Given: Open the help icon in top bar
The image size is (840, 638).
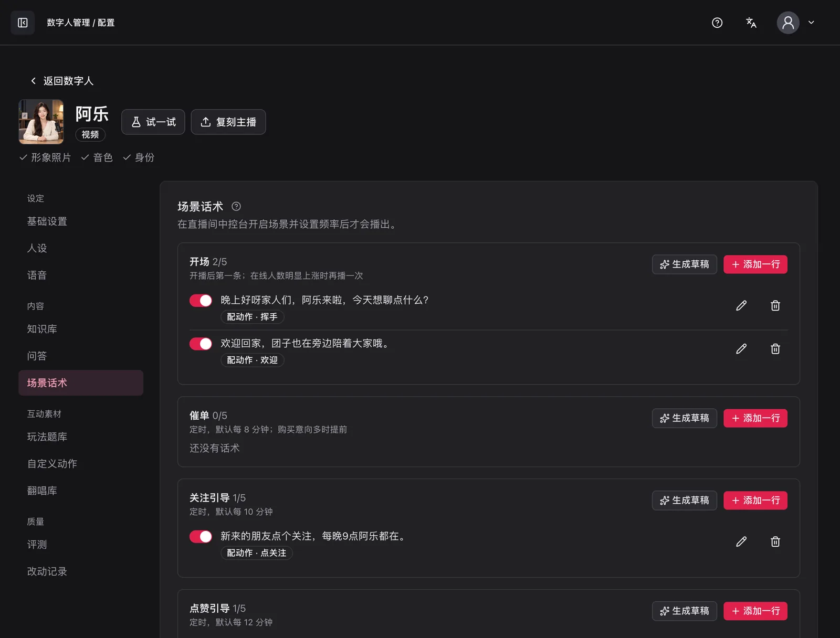Looking at the screenshot, I should 717,23.
